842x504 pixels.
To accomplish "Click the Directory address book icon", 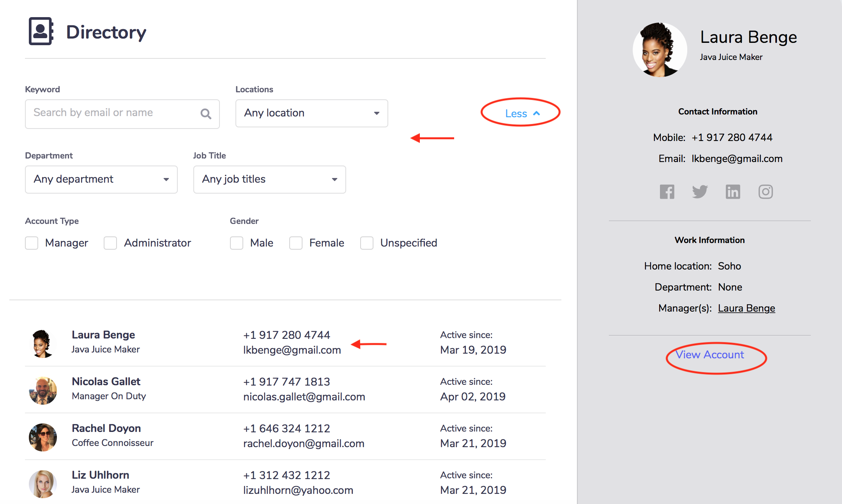I will [41, 31].
